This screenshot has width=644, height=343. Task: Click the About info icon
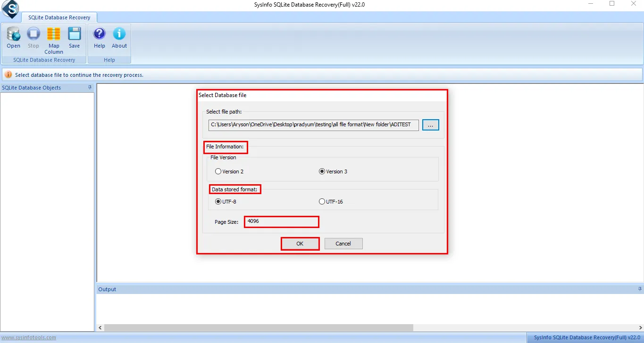(x=119, y=38)
